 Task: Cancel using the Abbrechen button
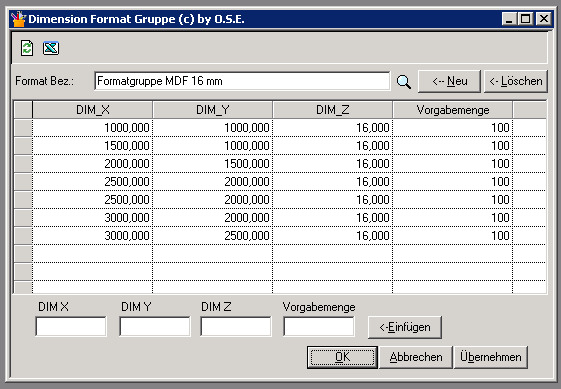click(416, 357)
